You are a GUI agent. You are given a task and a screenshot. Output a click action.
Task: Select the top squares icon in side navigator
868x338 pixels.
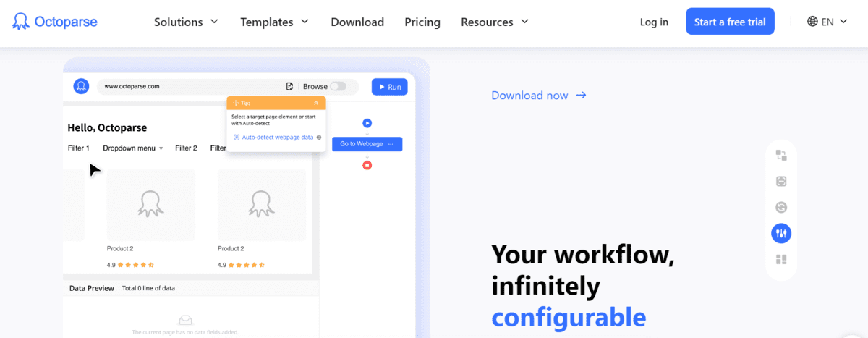(x=781, y=155)
